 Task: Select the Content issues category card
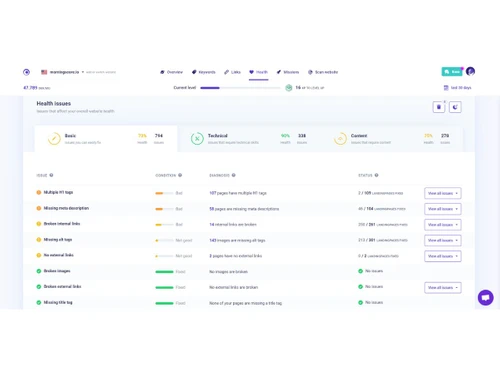click(x=392, y=139)
